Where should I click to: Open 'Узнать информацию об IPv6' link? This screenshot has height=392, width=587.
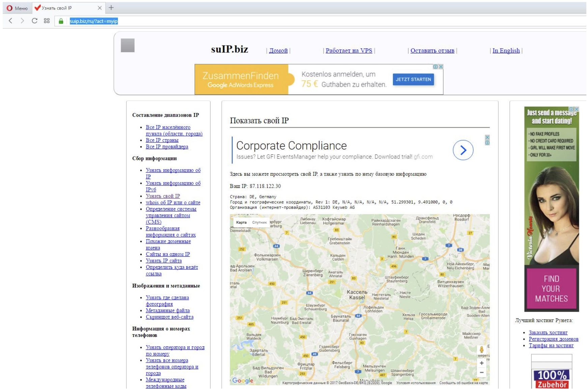(173, 186)
